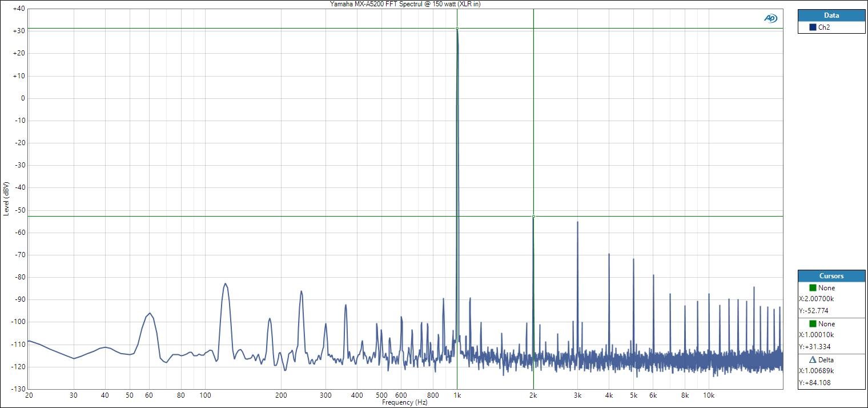The width and height of the screenshot is (868, 408).
Task: Click the Frequency (Hz) axis label
Action: coord(405,403)
